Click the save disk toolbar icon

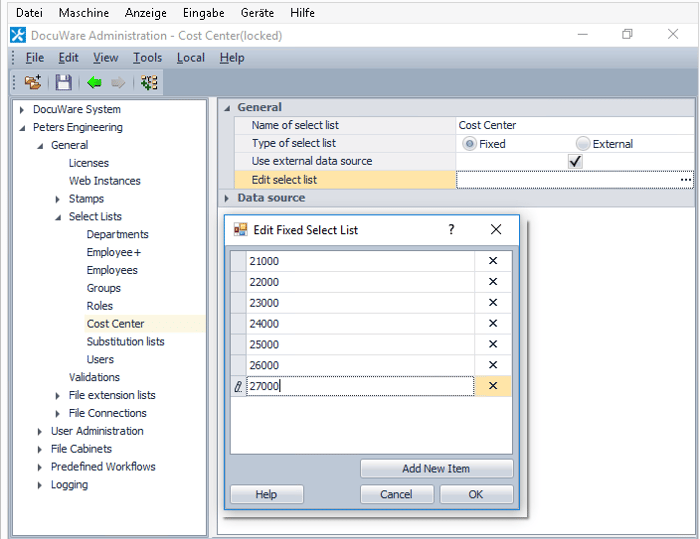click(x=63, y=83)
